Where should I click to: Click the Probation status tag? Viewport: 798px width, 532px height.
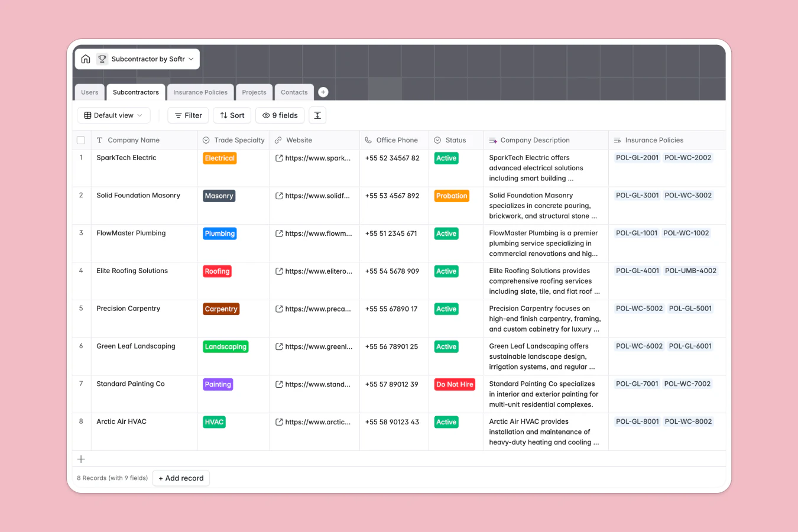point(452,196)
